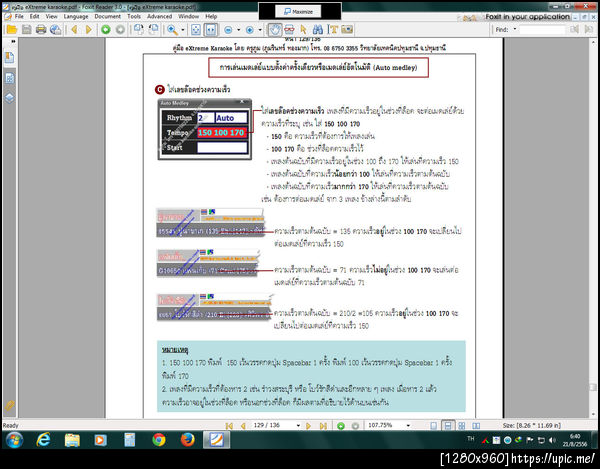Go to next page in status bar
Screen dimensions: 600x469
tap(308, 426)
